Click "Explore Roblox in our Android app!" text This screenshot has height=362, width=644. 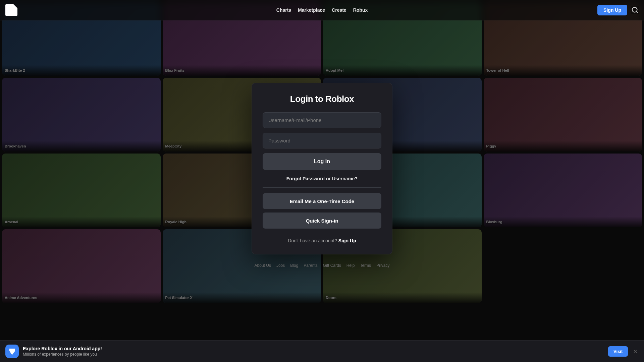click(62, 349)
